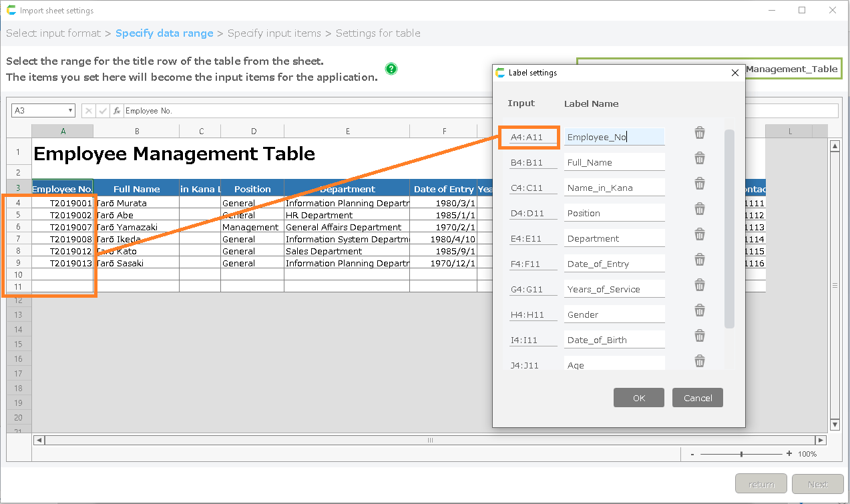Remove the Name_in_Kana label entry
This screenshot has width=850, height=504.
coord(700,184)
